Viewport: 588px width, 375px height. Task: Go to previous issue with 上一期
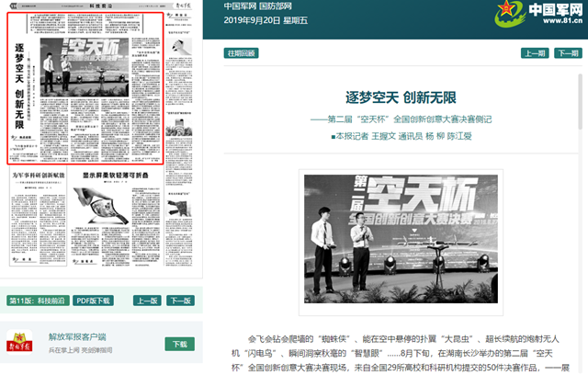click(535, 53)
